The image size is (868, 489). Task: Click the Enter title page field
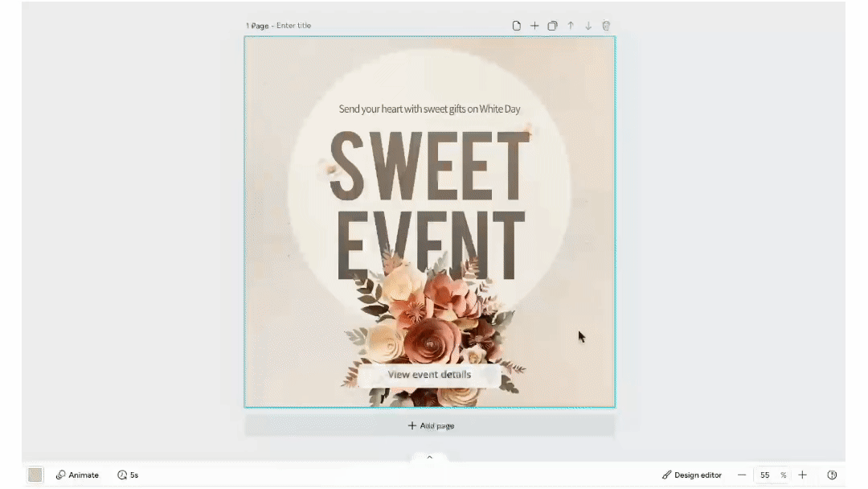(293, 26)
